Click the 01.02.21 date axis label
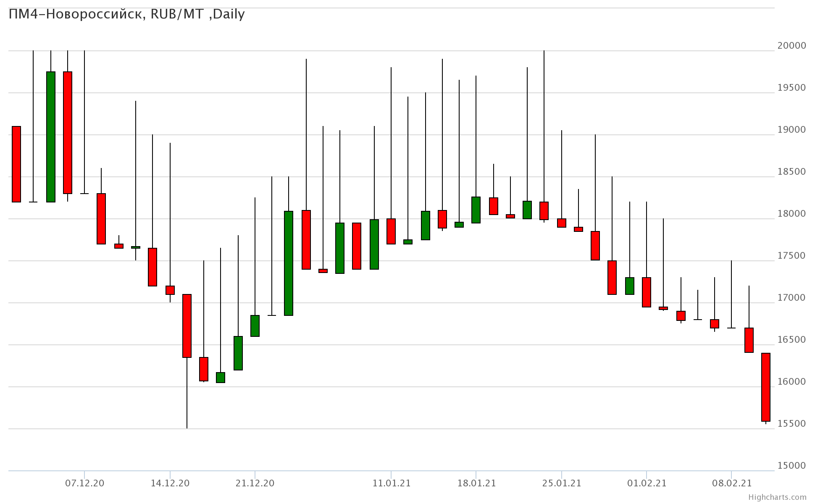815x504 pixels. [647, 483]
